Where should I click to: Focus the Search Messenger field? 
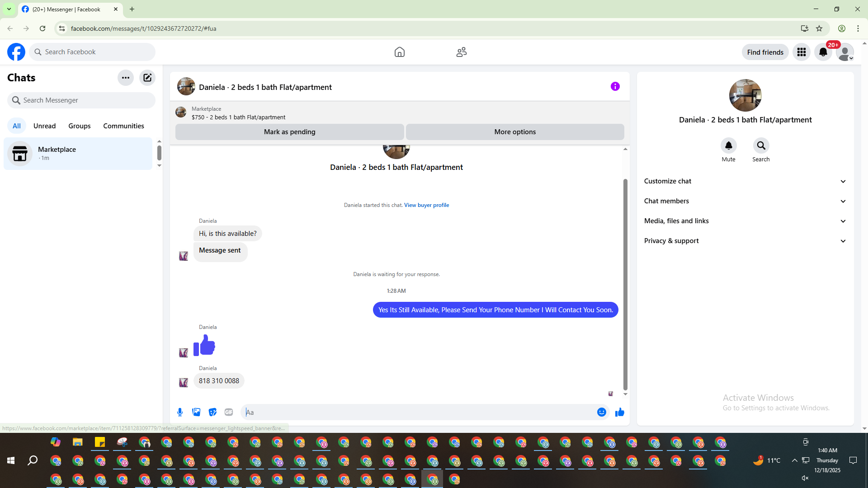[81, 100]
